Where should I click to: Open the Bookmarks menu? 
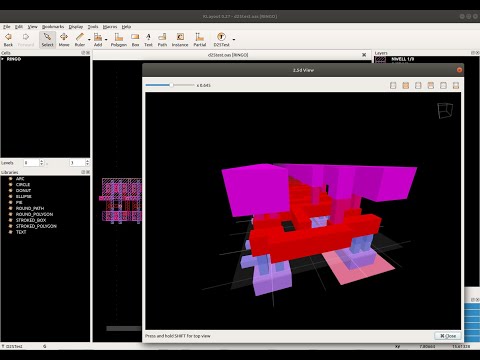(x=53, y=27)
